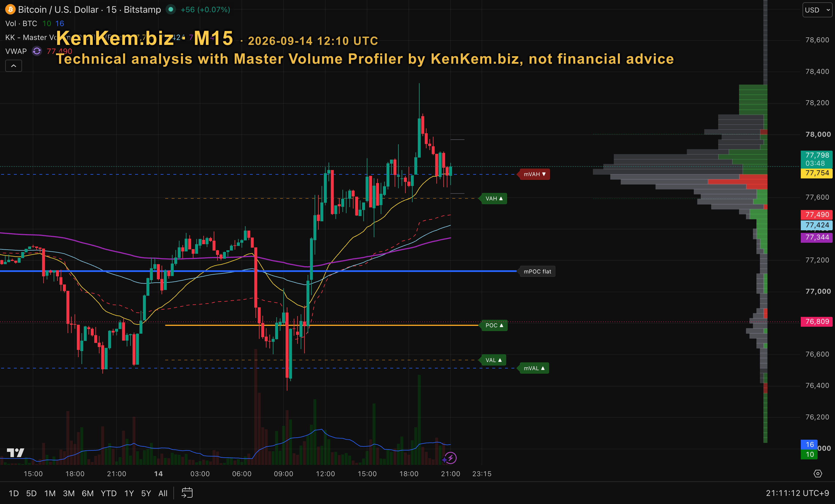Click the Vol · BTC indicator legend

tap(21, 23)
